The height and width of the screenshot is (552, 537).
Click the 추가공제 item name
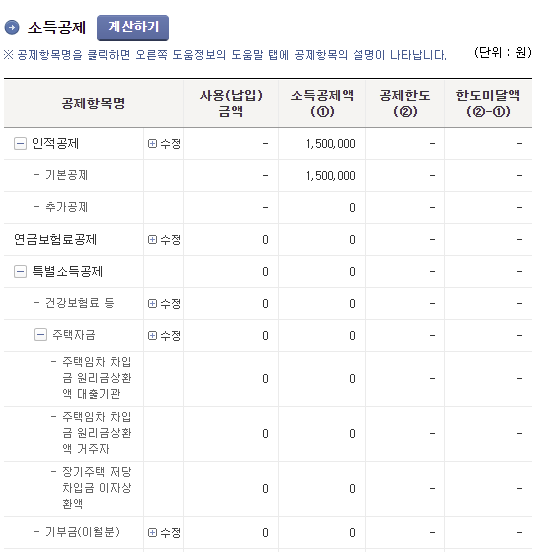(x=66, y=207)
